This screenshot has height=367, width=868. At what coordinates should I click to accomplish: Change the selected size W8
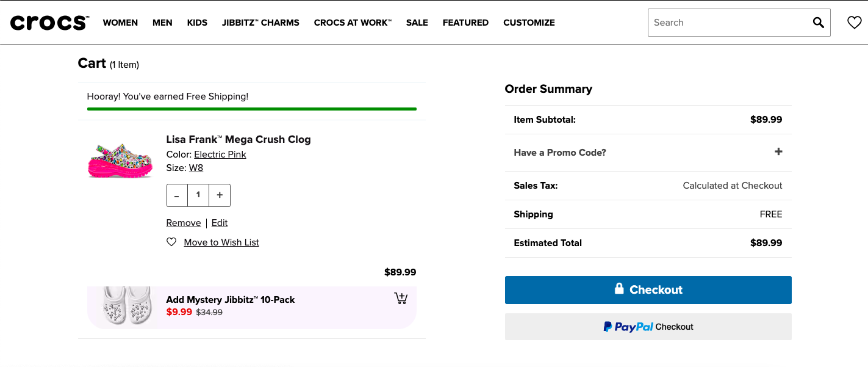click(x=195, y=167)
